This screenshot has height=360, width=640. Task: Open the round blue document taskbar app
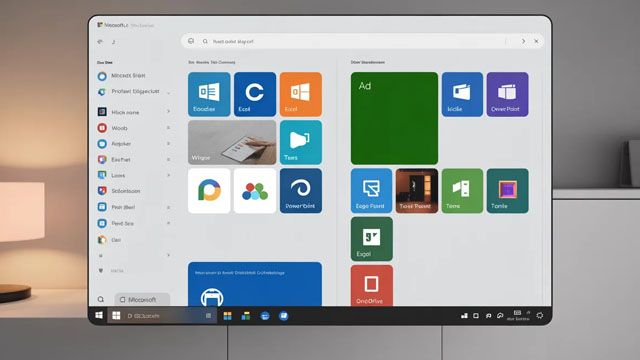tap(284, 316)
